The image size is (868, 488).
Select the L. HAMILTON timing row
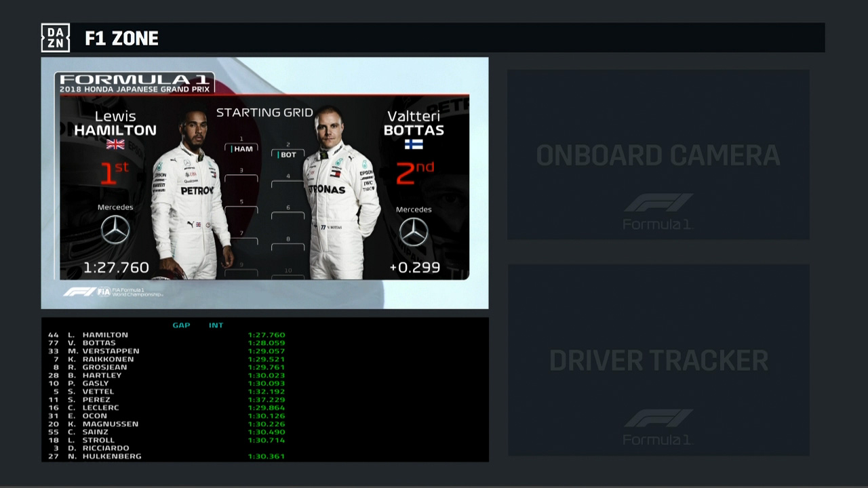pyautogui.click(x=167, y=335)
